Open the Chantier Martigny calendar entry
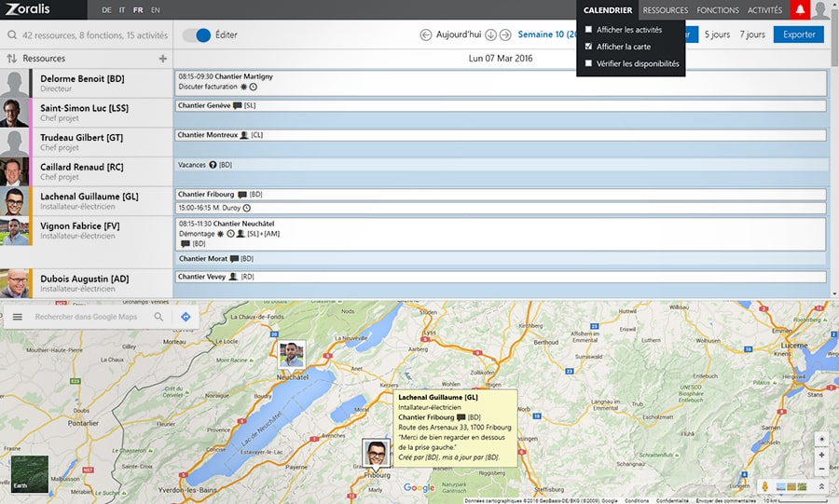This screenshot has height=504, width=839. [x=501, y=83]
